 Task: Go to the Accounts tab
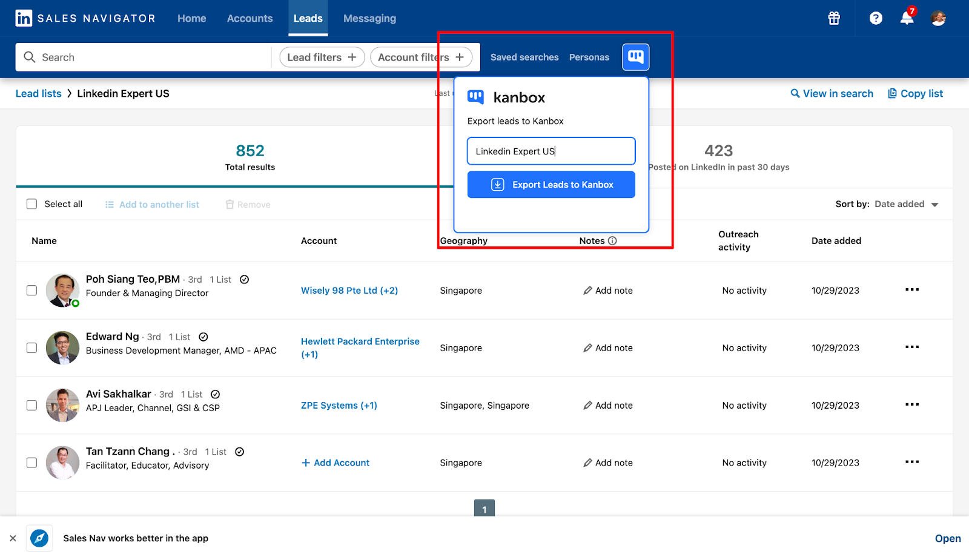(x=250, y=18)
